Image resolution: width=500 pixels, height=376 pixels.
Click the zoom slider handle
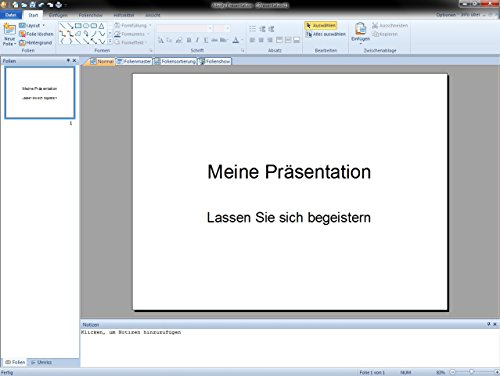tap(471, 372)
